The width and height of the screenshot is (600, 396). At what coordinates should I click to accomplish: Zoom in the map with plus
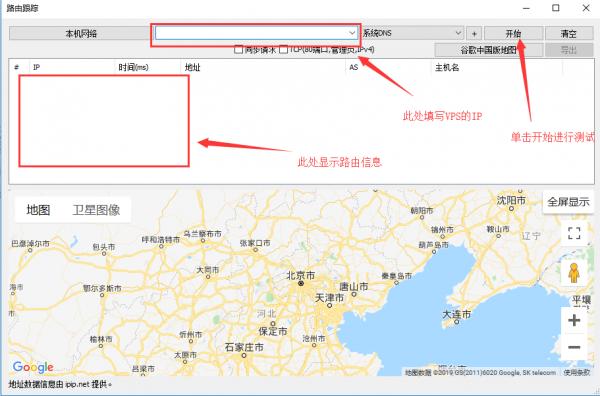574,320
